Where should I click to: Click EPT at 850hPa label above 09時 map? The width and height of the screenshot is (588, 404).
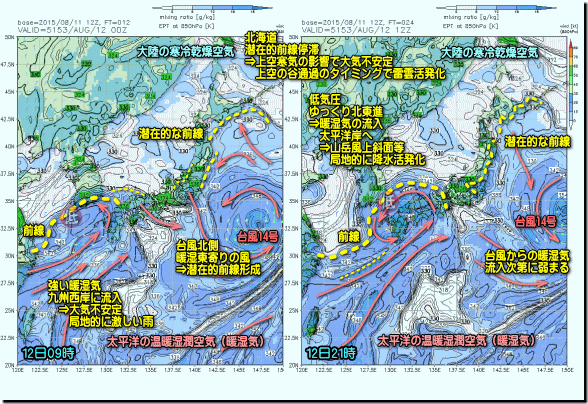pyautogui.click(x=187, y=26)
